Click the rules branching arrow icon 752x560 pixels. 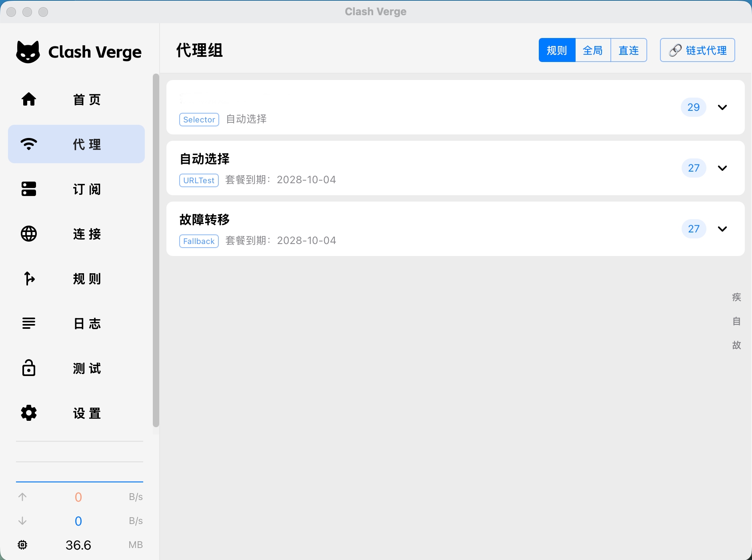click(29, 278)
